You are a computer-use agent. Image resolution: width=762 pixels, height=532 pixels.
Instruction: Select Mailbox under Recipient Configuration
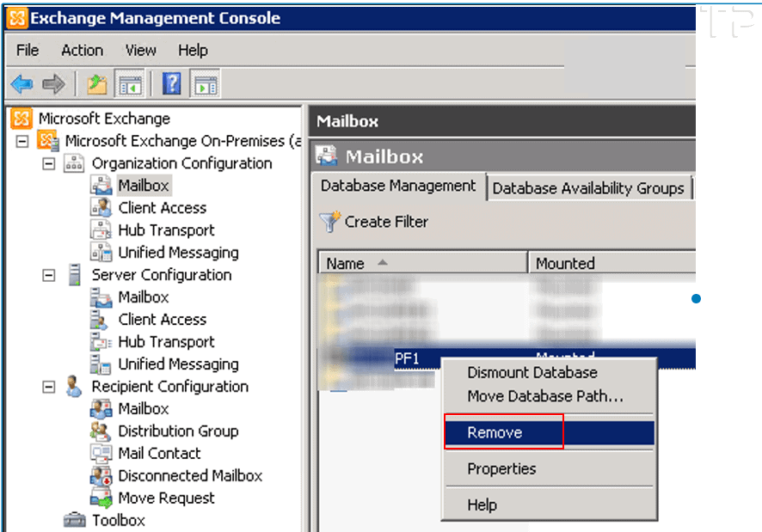point(144,409)
